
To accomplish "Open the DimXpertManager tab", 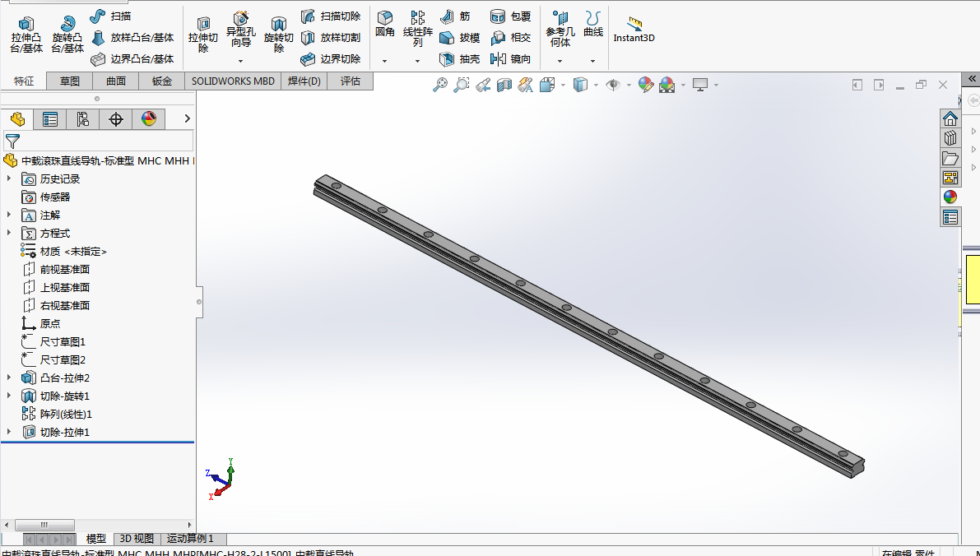I will [x=116, y=118].
